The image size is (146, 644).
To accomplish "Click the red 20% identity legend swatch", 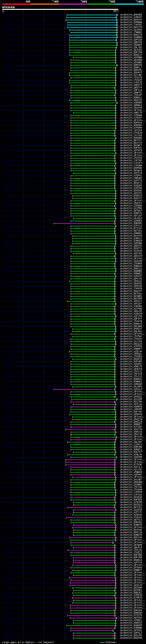I will tap(16, 4).
